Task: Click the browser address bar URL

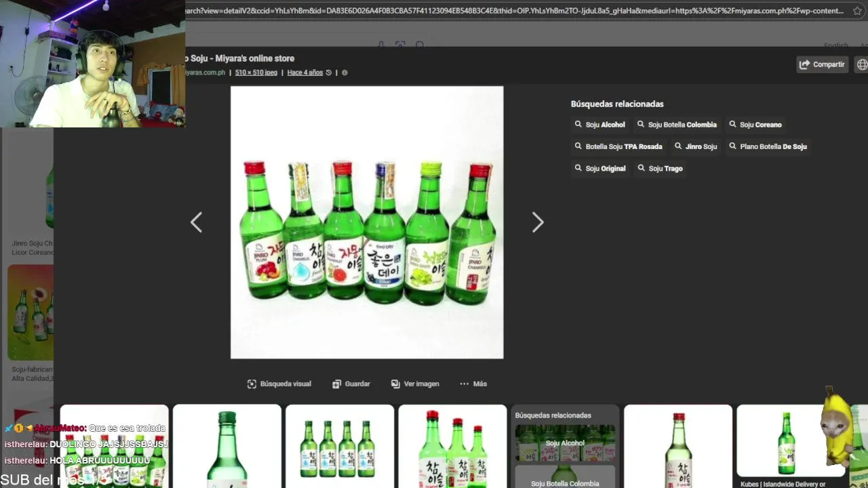Action: (514, 11)
